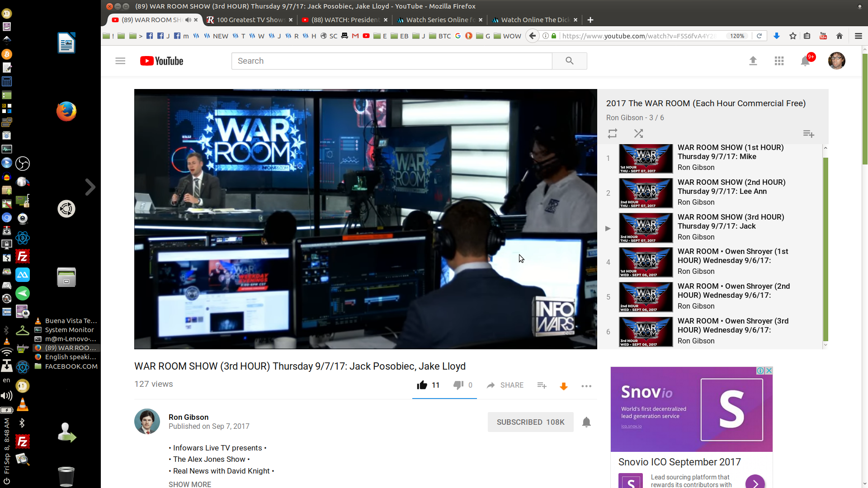
Task: Open the Ron Gibson channel avatar
Action: coord(147,422)
